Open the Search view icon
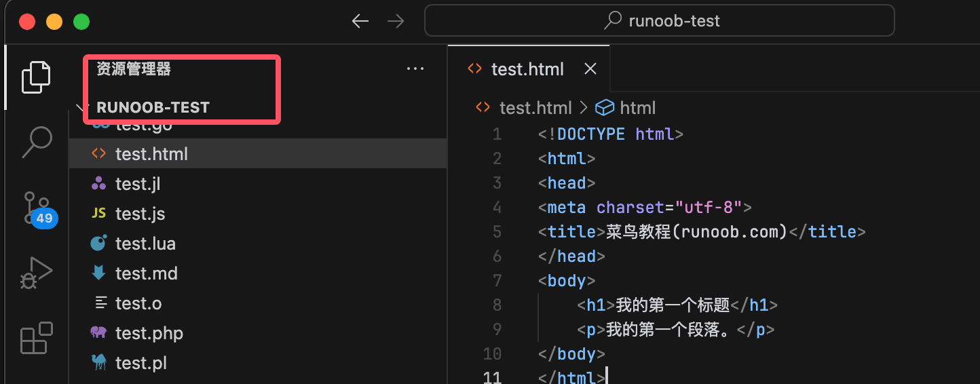Screen dimensions: 980x384 (36, 142)
